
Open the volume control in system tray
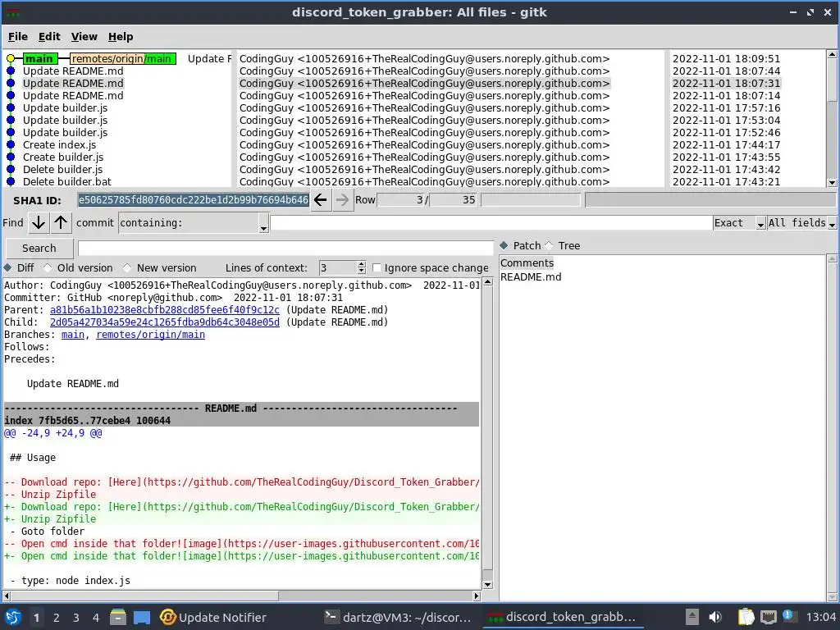tap(715, 617)
